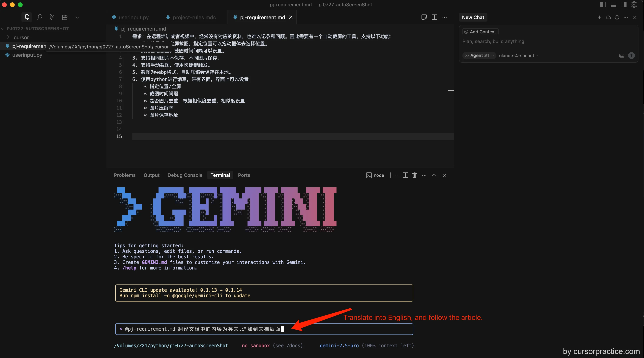Screen dimensions: 644x358
Task: Attach an image to the chat
Action: (622, 55)
